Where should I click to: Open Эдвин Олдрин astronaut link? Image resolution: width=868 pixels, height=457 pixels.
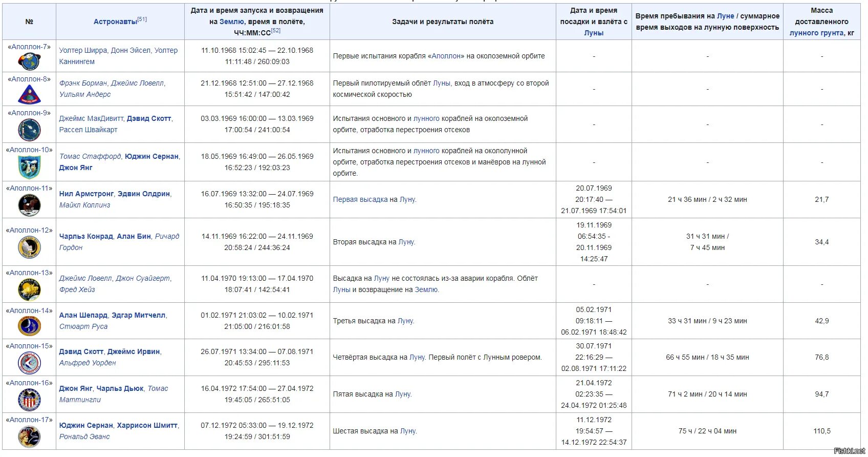(x=144, y=194)
